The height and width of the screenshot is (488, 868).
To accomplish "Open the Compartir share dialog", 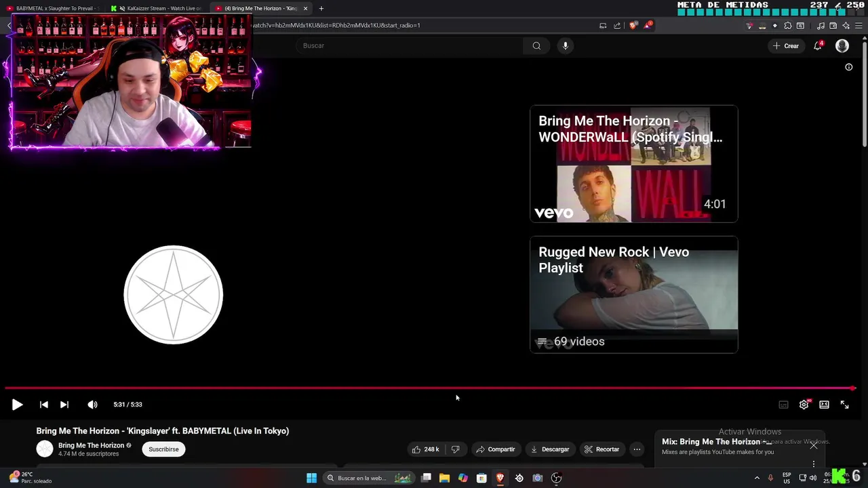I will coord(496,449).
